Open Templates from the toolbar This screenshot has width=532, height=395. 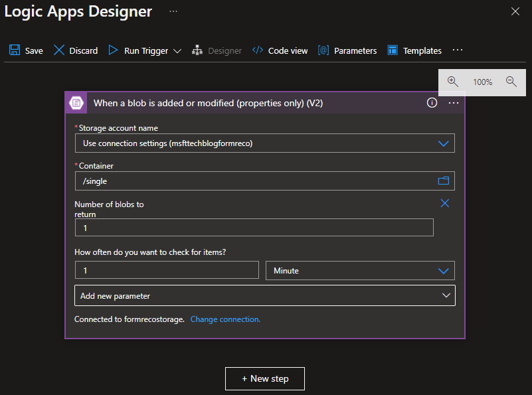414,50
